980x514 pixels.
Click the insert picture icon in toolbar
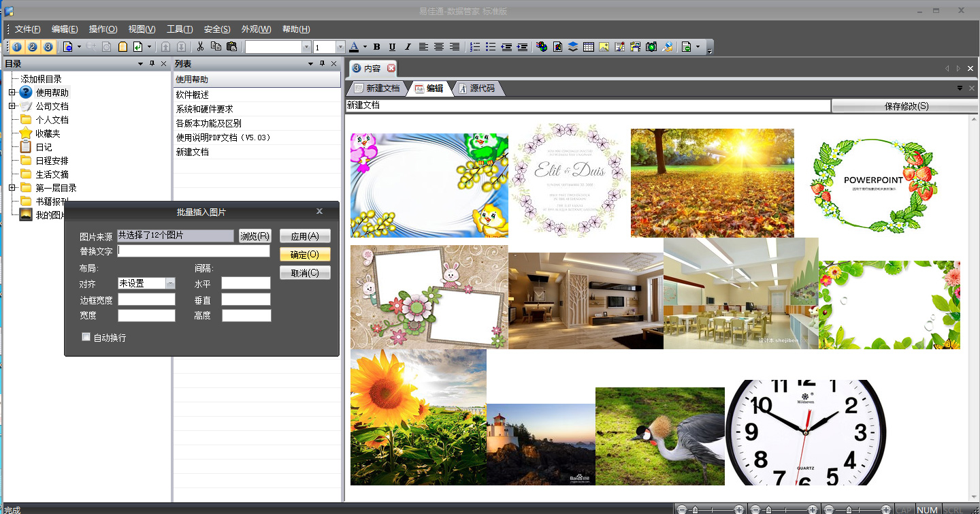(x=604, y=47)
